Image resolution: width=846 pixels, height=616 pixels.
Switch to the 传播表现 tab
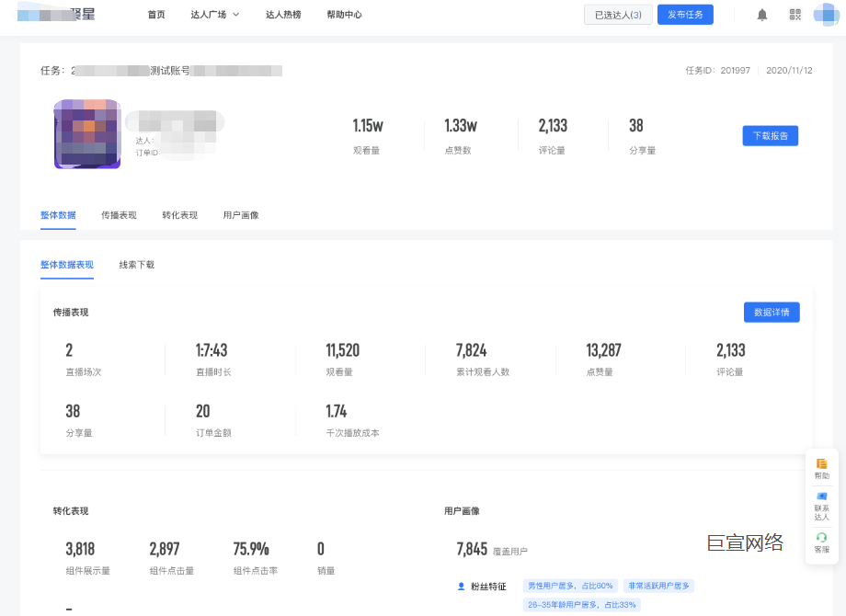tap(119, 215)
